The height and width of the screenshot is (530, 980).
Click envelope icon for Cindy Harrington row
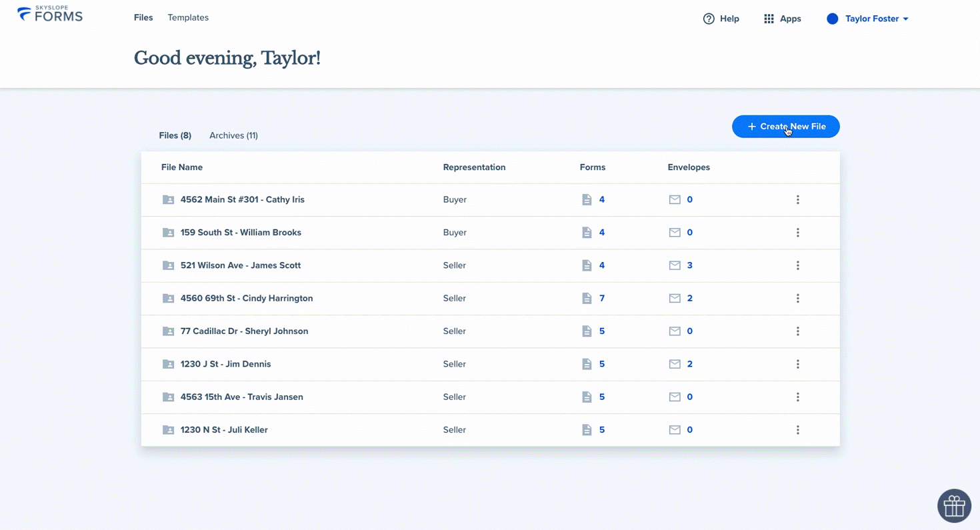[675, 298]
